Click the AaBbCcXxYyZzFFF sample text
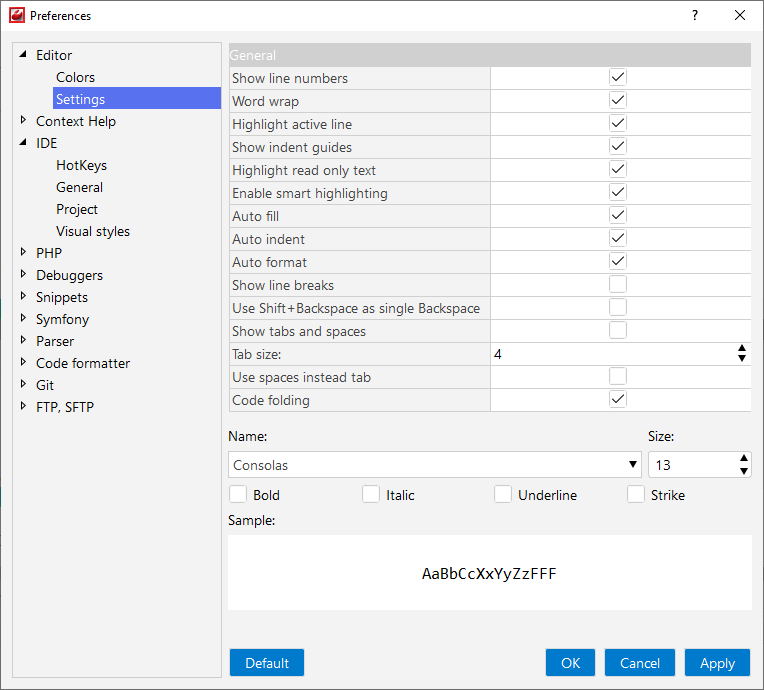The height and width of the screenshot is (690, 764). pyautogui.click(x=489, y=574)
